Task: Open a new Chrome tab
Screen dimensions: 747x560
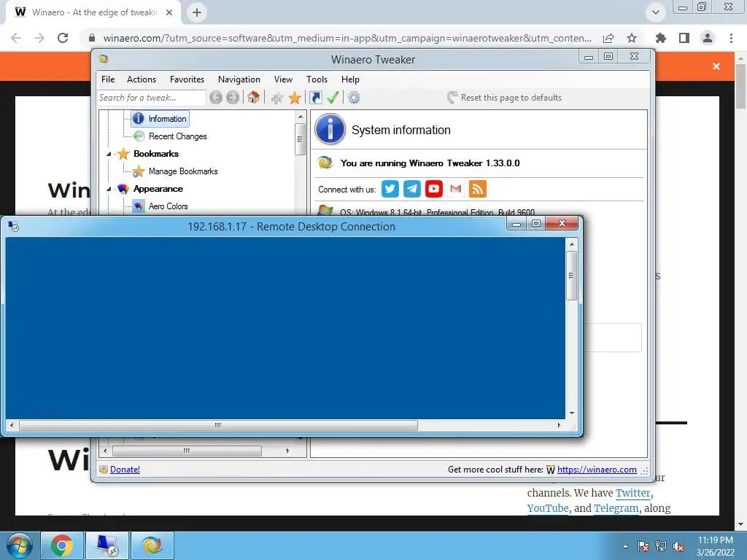Action: pos(197,12)
